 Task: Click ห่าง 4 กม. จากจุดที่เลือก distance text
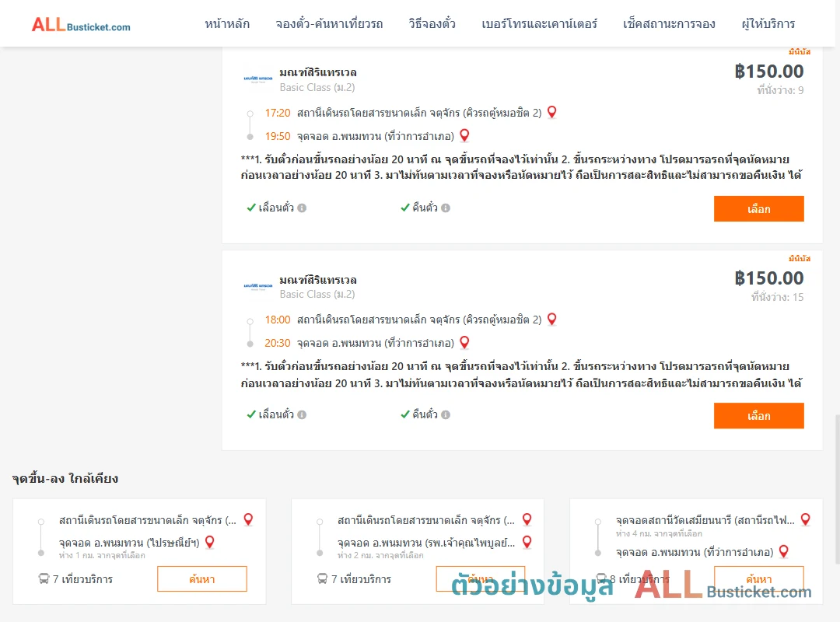point(659,533)
